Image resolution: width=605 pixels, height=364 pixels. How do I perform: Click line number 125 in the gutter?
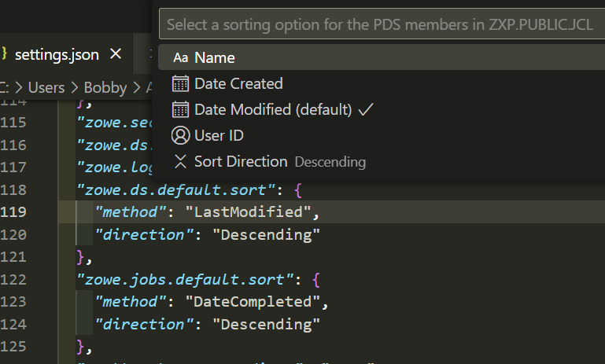coord(13,346)
